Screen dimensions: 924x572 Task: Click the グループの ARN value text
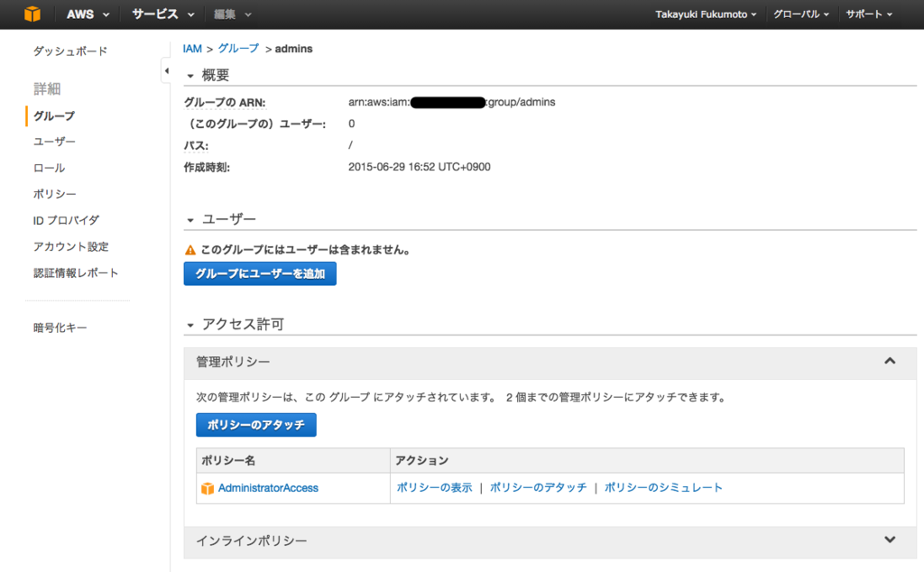pyautogui.click(x=451, y=103)
